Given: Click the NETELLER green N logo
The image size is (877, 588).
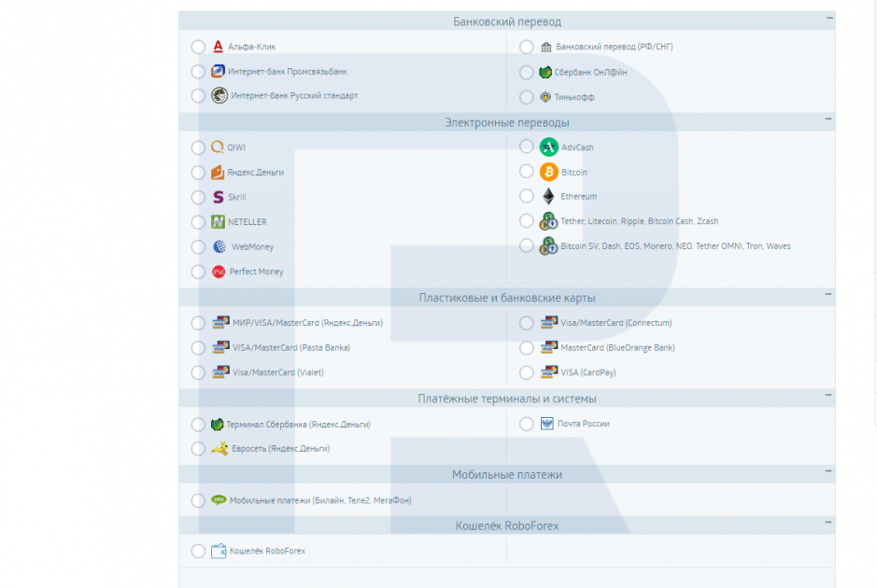Looking at the screenshot, I should pyautogui.click(x=218, y=222).
